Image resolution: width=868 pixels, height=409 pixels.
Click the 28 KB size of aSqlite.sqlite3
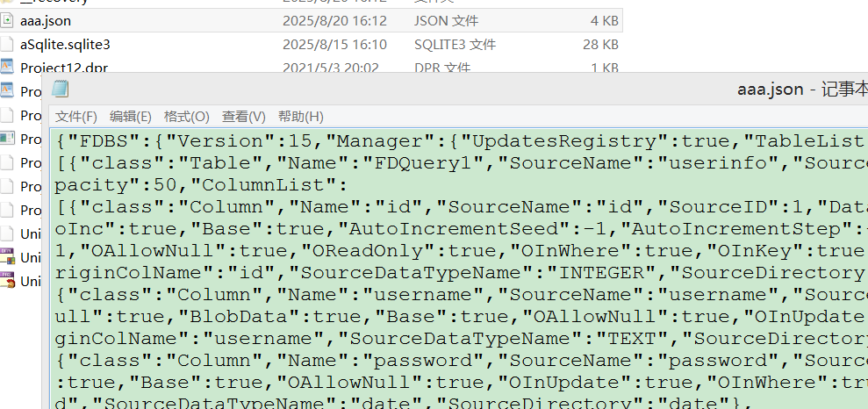600,44
